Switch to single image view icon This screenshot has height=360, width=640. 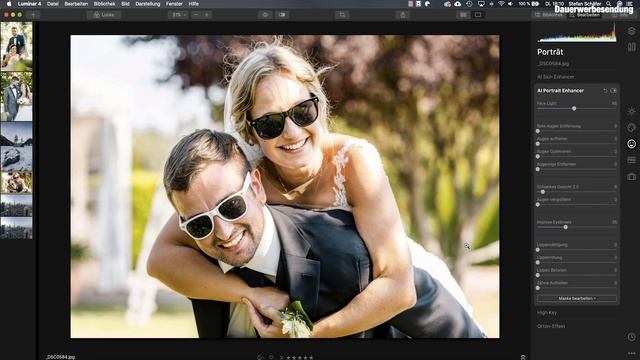pos(478,15)
